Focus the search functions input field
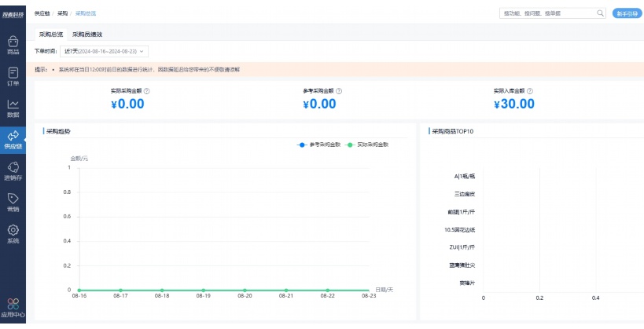This screenshot has width=644, height=329. coord(546,13)
